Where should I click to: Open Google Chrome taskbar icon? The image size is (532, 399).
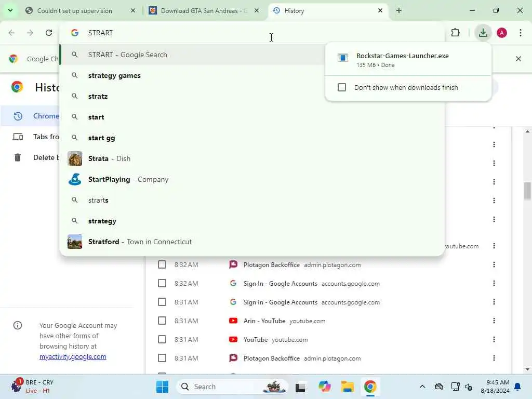[x=370, y=387]
